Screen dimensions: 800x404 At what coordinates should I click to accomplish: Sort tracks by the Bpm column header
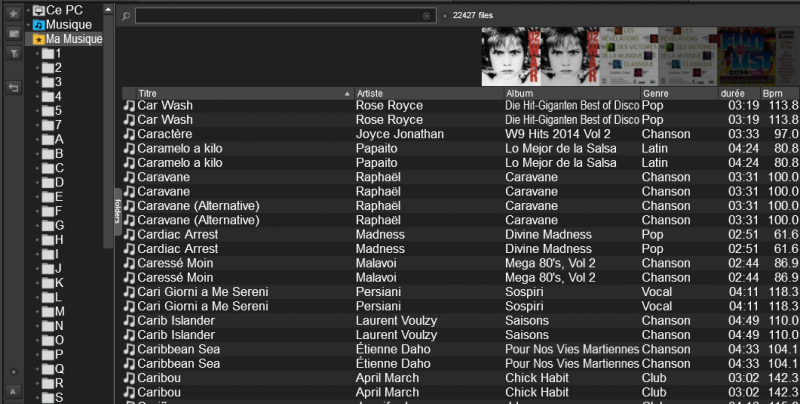[778, 93]
